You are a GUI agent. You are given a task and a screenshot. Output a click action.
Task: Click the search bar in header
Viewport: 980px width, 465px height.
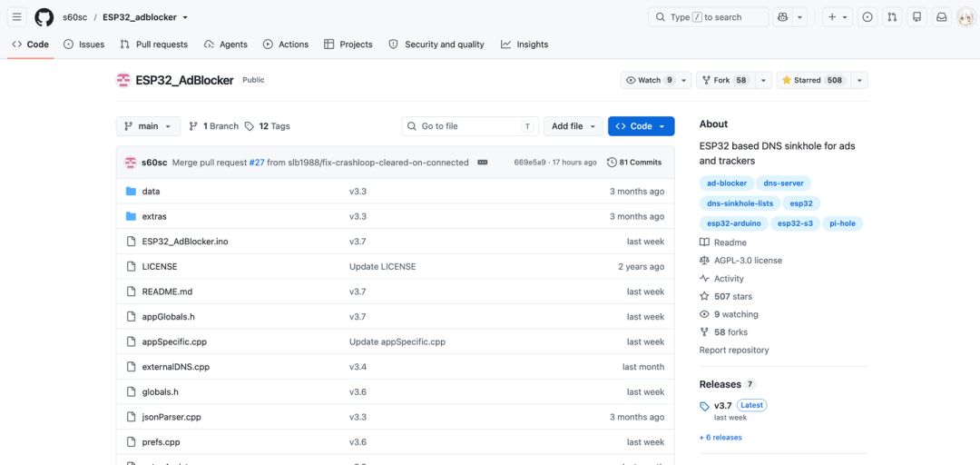(708, 17)
